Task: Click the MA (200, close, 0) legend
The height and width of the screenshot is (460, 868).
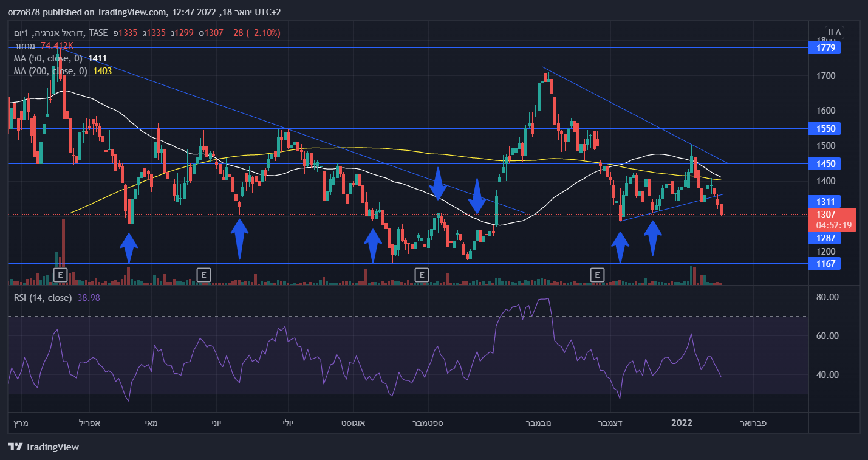Action: 50,71
